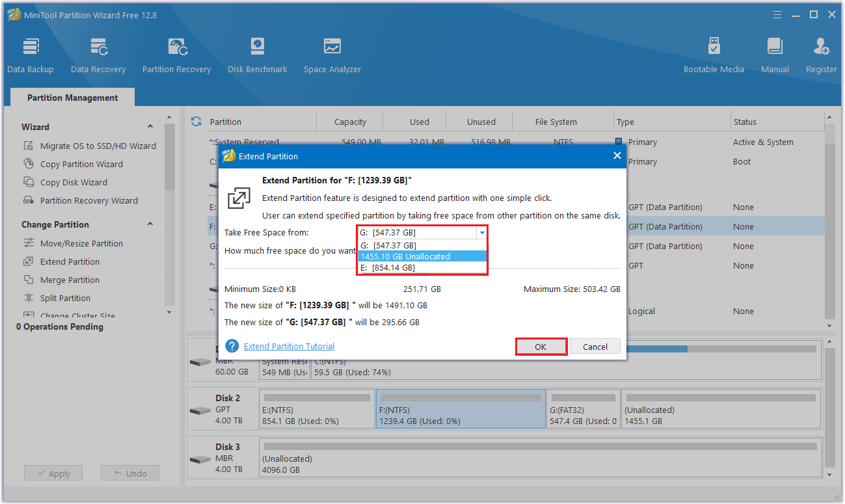This screenshot has width=845, height=504.
Task: Select C:(NTFS) 59.5 GB partition block
Action: pyautogui.click(x=565, y=361)
